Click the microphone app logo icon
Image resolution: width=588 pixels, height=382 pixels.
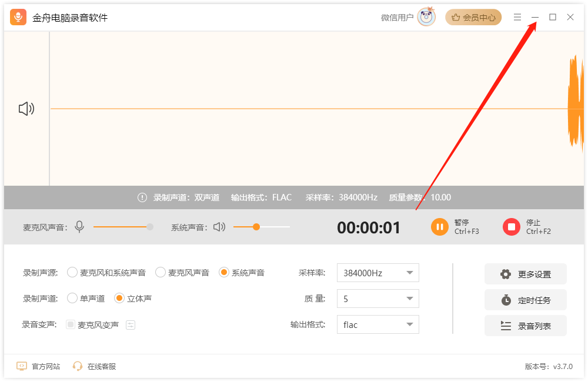point(18,17)
